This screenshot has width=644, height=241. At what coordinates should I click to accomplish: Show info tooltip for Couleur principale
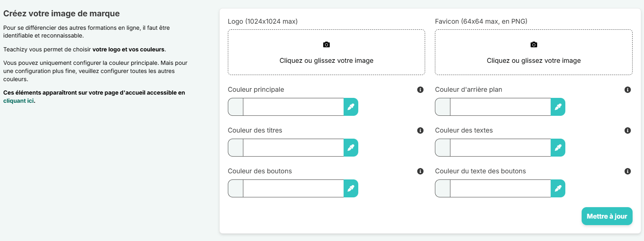coord(420,90)
